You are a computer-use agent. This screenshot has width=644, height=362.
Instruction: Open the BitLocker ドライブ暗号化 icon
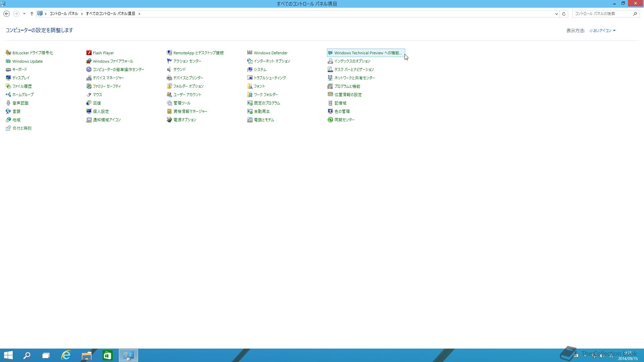tap(8, 53)
